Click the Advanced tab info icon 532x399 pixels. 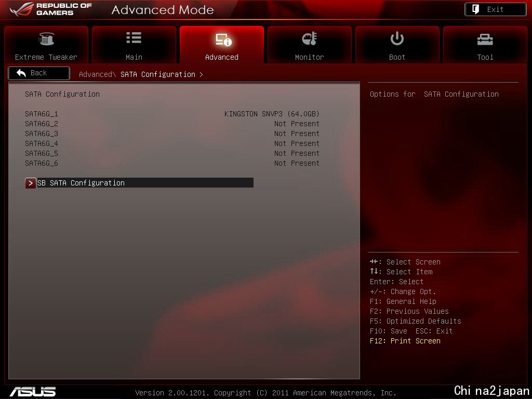coord(223,39)
